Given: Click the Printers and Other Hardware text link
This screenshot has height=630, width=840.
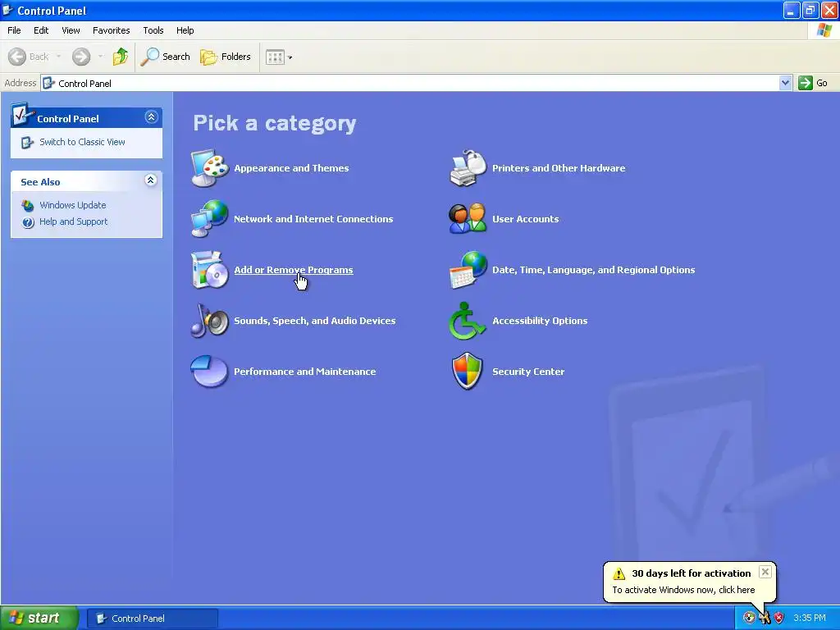Looking at the screenshot, I should [559, 168].
